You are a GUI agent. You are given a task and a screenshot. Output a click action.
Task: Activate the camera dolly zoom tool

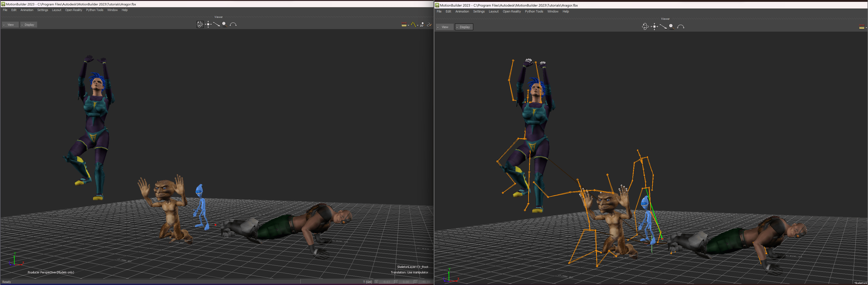[217, 24]
